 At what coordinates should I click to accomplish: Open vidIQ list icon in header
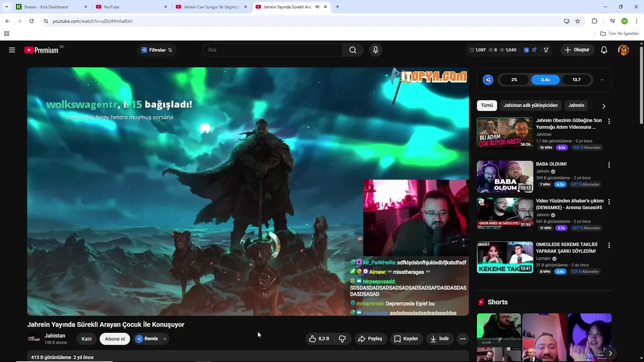pyautogui.click(x=534, y=50)
